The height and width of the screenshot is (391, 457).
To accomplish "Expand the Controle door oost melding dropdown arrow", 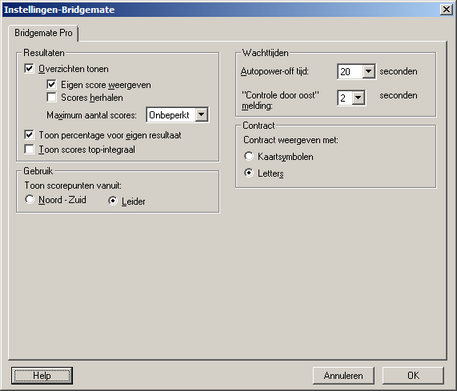I will [x=358, y=98].
